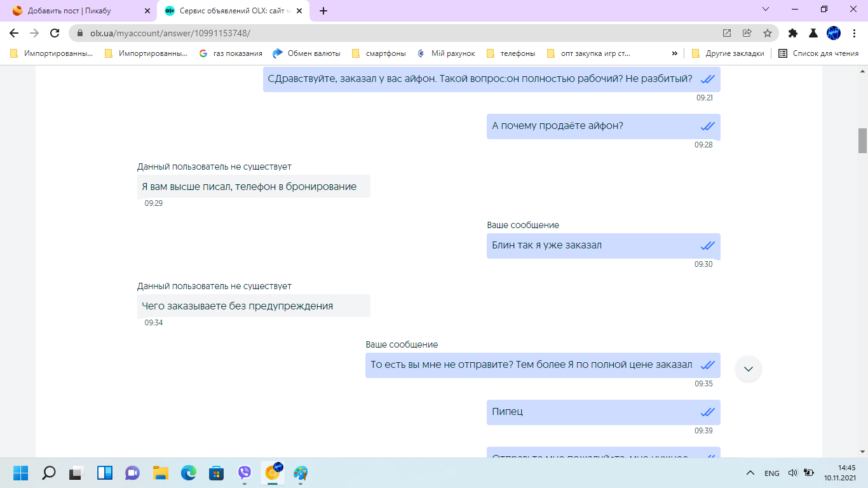The image size is (868, 488).
Task: Click the 09:34 message timestamp
Action: [x=154, y=323]
